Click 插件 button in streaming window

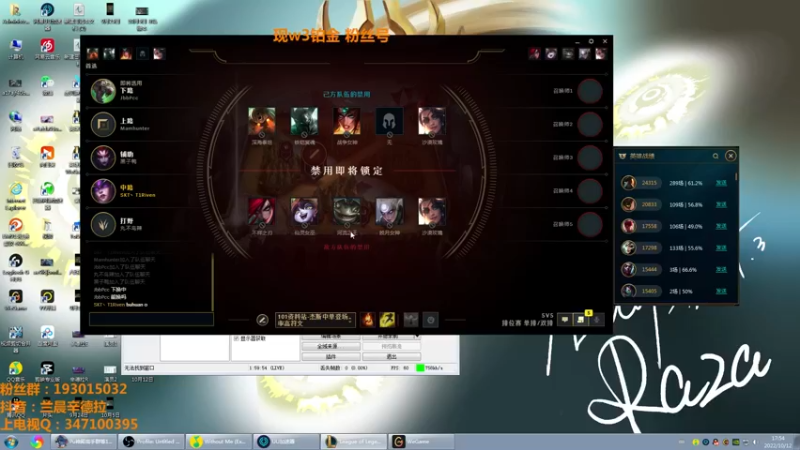click(331, 357)
